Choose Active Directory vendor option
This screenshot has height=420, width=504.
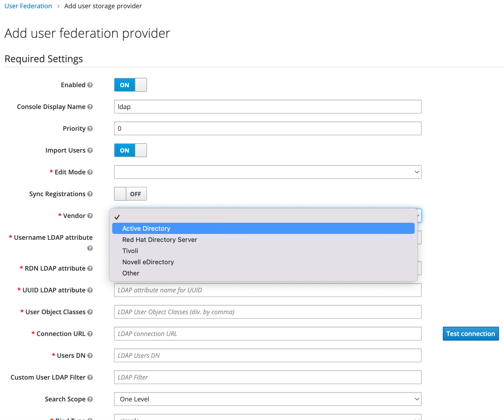click(x=263, y=228)
